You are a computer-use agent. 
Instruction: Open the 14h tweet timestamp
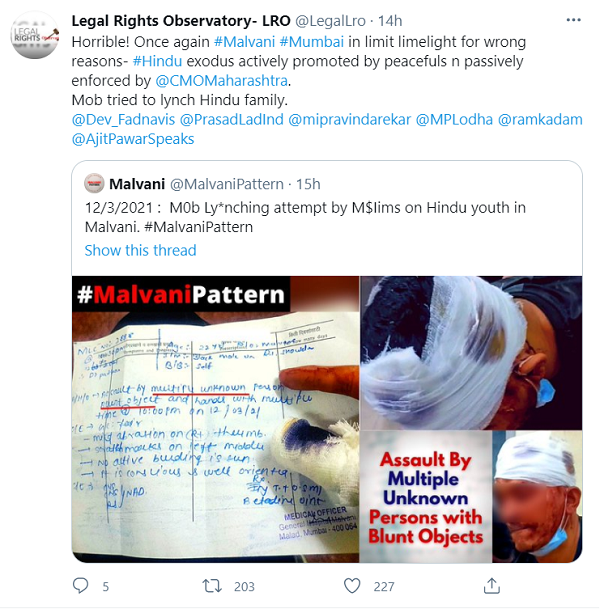(390, 21)
